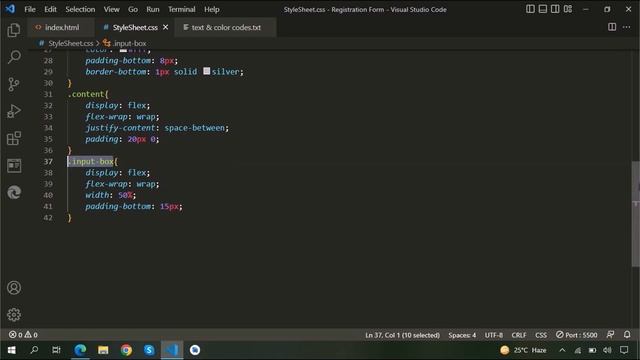The height and width of the screenshot is (360, 640).
Task: Open the Go menu
Action: (133, 9)
